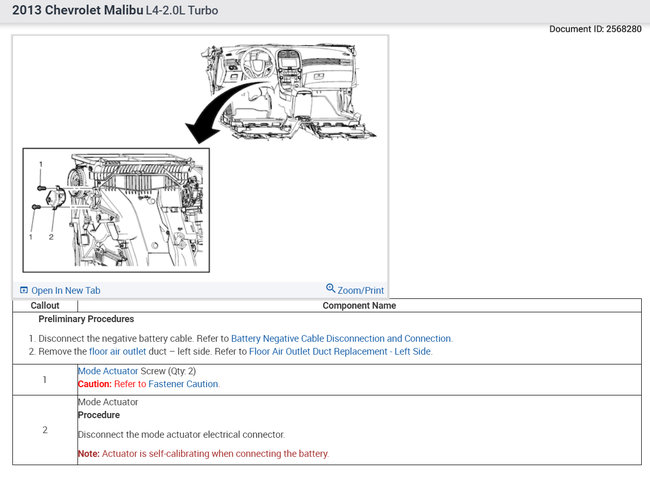Click the Preliminary Procedures heading
Image resolution: width=650 pixels, height=477 pixels.
(86, 319)
